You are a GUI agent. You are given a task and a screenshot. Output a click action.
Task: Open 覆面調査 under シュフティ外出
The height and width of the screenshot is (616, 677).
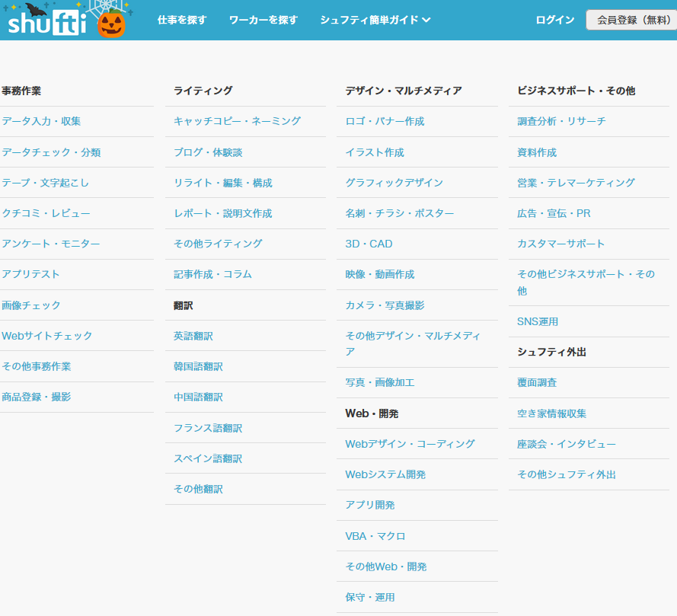(x=537, y=382)
